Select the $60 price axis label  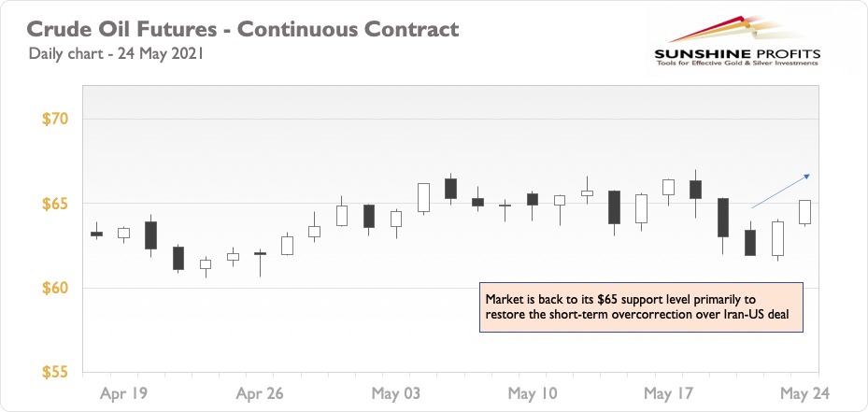(54, 289)
